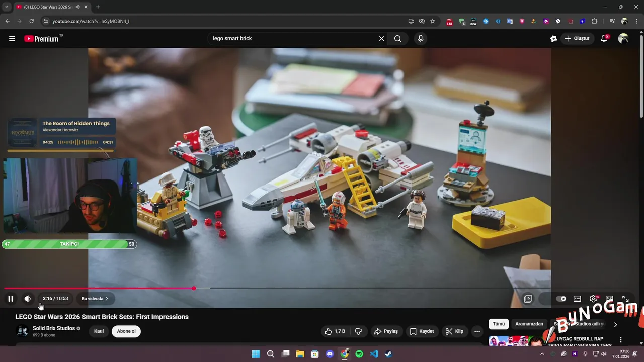Create a clip with Klip button
The height and width of the screenshot is (362, 644).
point(454,331)
